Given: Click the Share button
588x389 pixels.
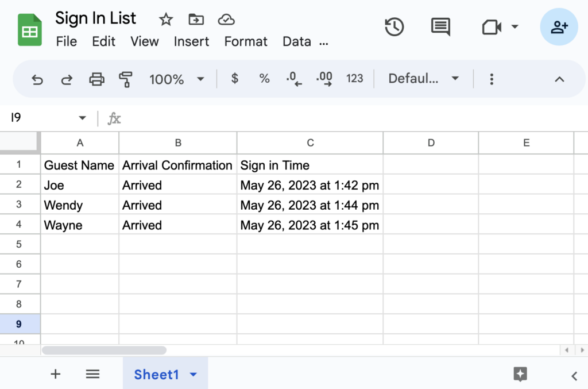Looking at the screenshot, I should (x=559, y=26).
